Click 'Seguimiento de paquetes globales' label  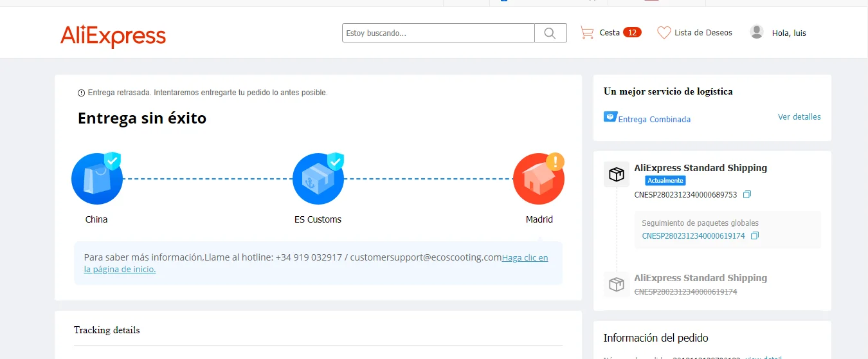click(700, 223)
